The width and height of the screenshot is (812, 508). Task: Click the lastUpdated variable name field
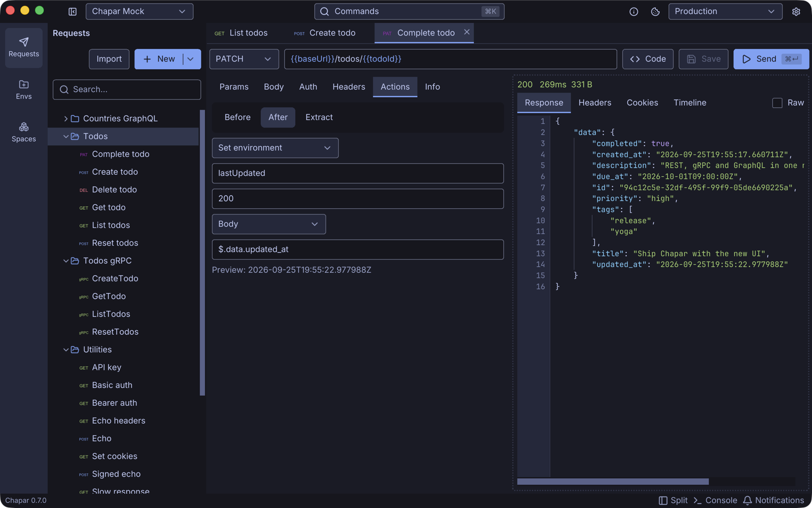click(358, 173)
